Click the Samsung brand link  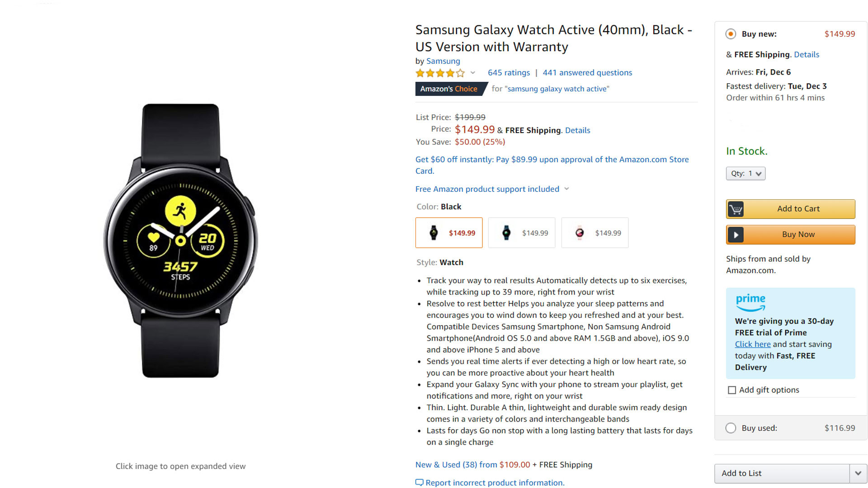click(x=443, y=61)
